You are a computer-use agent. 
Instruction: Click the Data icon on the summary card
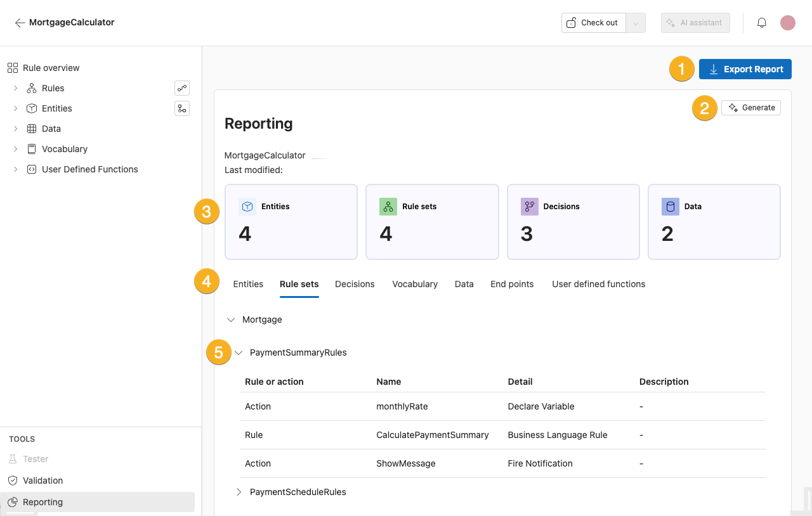tap(670, 206)
